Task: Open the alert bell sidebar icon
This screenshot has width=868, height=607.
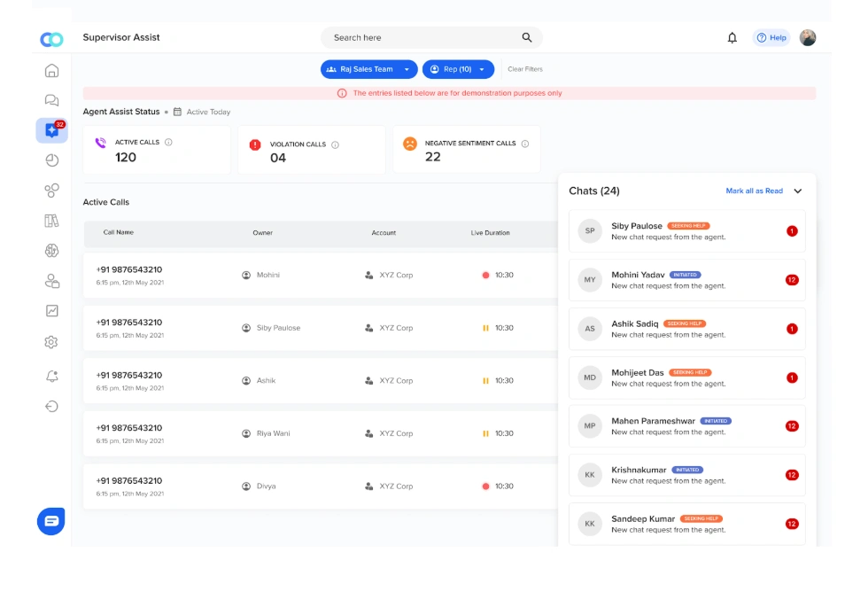Action: (51, 376)
